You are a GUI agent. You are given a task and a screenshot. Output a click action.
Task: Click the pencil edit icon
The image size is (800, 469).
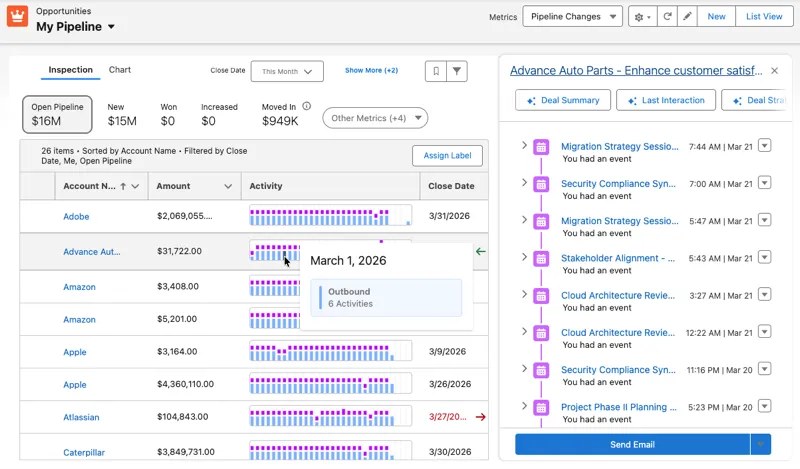(x=687, y=16)
